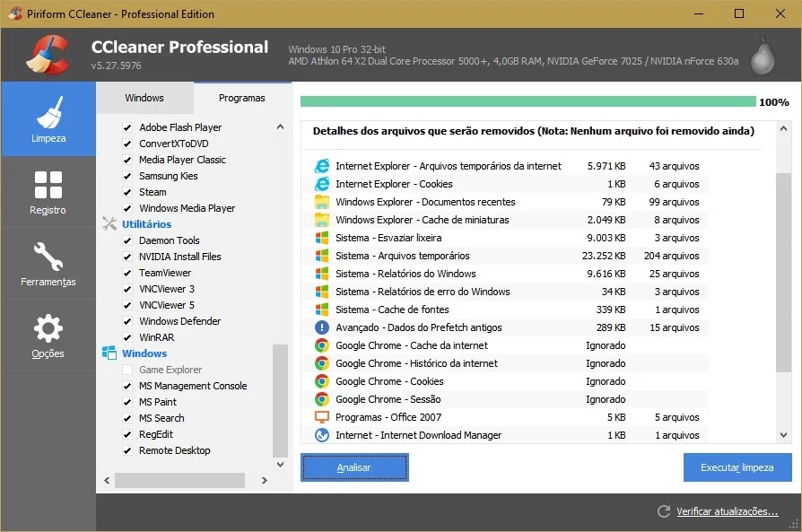
Task: Click the programs list down scroll arrow
Action: click(280, 465)
